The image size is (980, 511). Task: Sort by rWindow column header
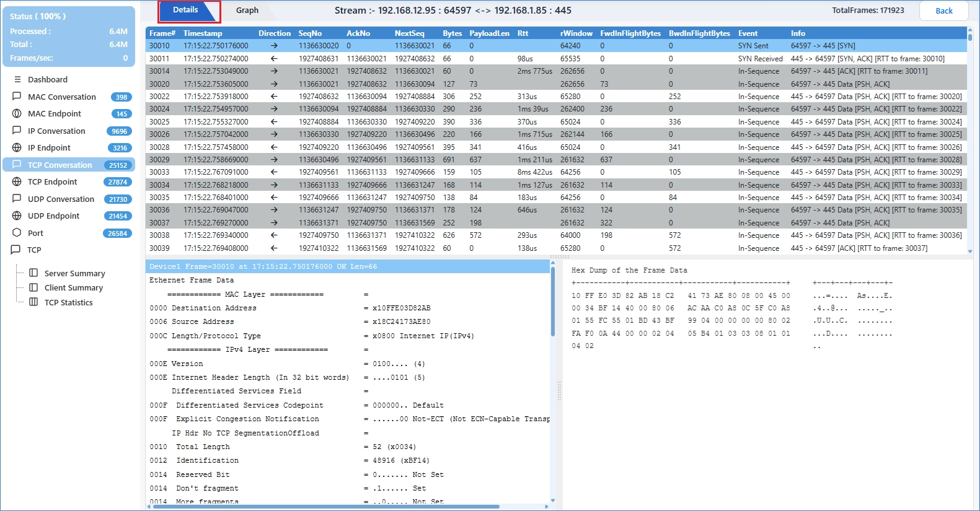[576, 33]
